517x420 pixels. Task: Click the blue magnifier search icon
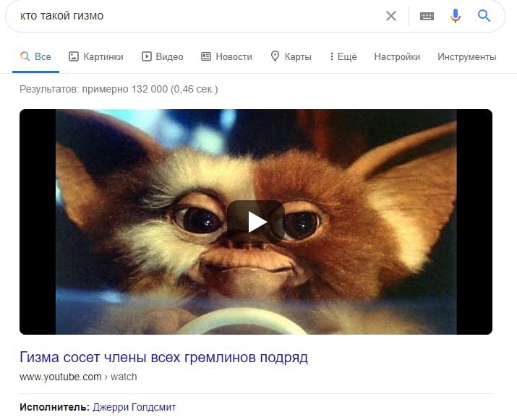(484, 15)
